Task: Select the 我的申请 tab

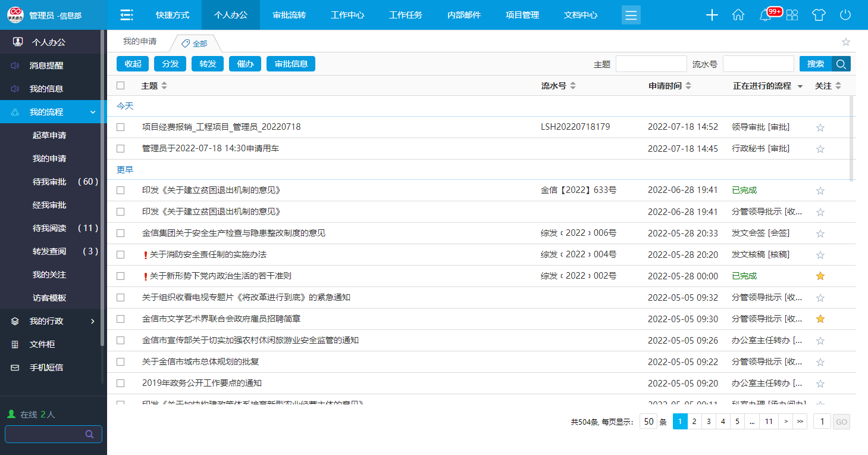Action: (140, 42)
